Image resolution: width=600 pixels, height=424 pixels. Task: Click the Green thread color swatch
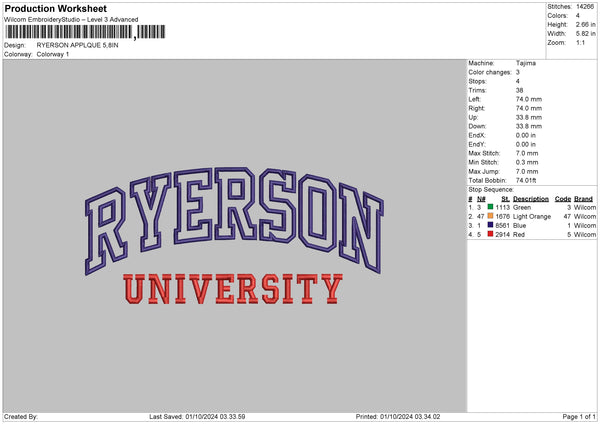[x=490, y=207]
